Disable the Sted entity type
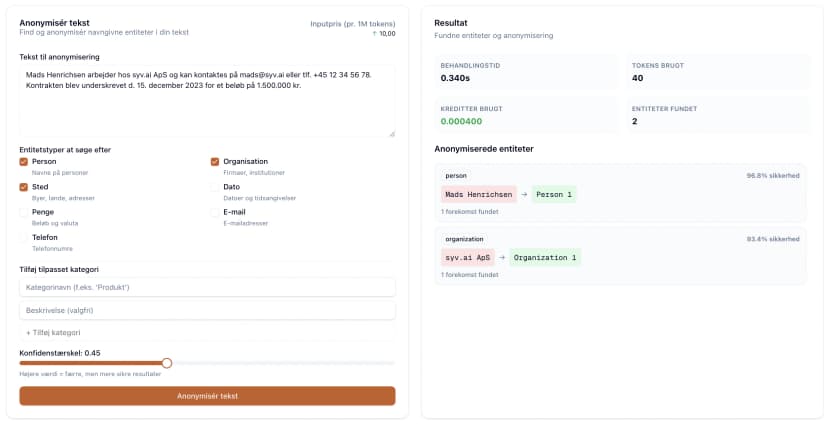Viewport: 828px width, 425px height. tap(24, 187)
